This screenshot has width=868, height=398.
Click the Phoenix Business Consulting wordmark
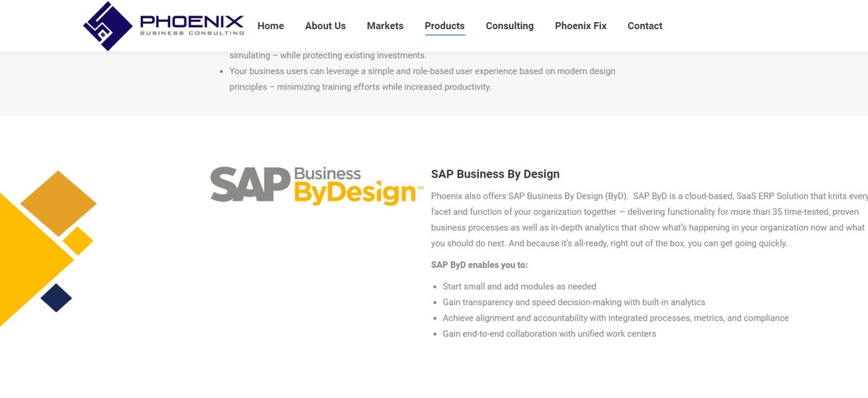pyautogui.click(x=192, y=25)
